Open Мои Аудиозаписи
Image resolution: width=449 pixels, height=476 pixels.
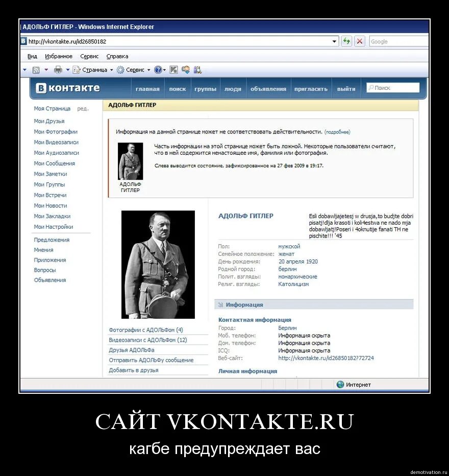[57, 153]
